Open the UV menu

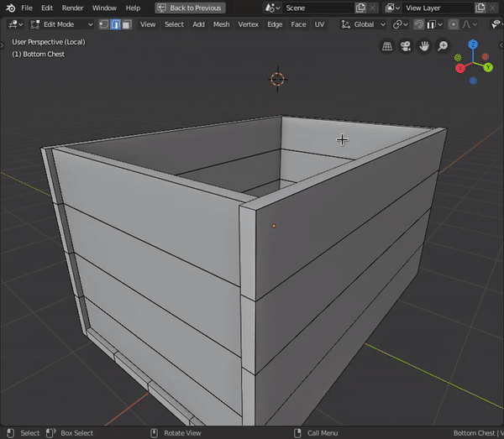click(319, 24)
